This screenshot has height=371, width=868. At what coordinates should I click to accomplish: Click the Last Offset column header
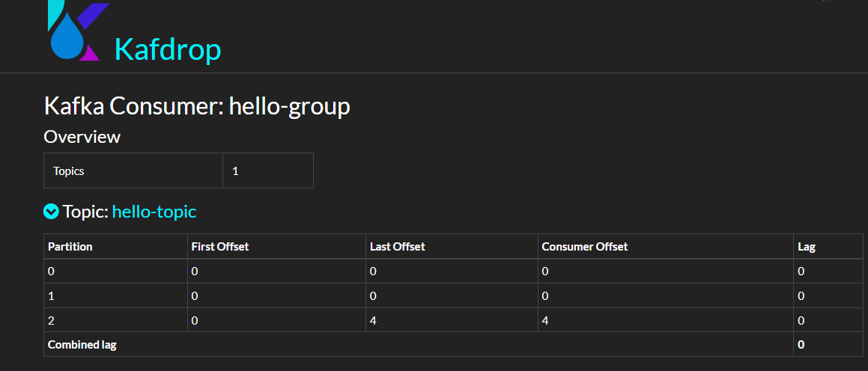click(398, 247)
